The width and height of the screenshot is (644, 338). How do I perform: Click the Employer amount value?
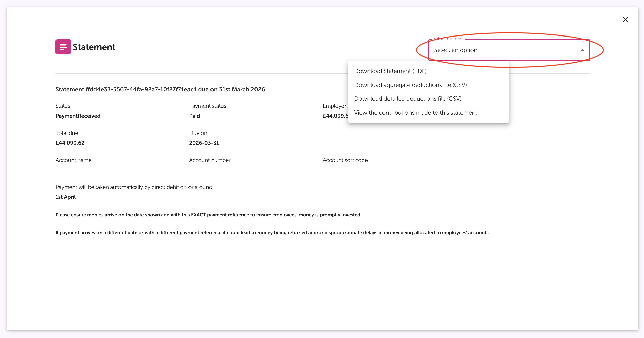coord(335,116)
